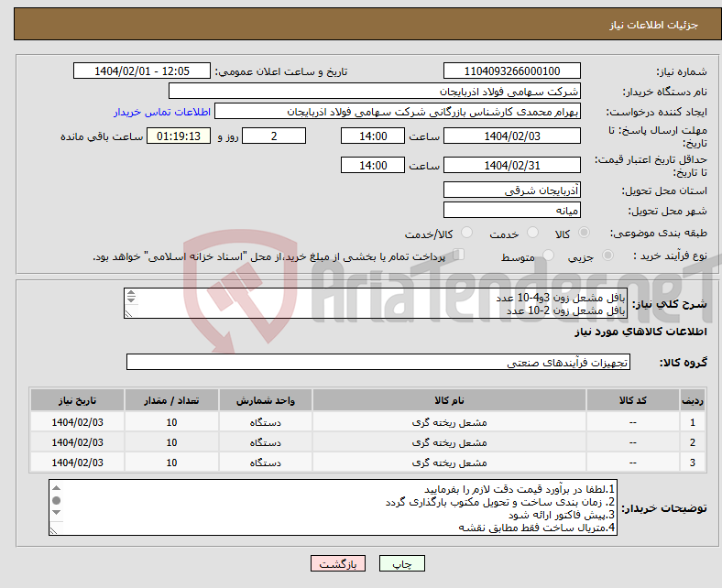The width and height of the screenshot is (722, 588).
Task: Click column header کد کالا
Action: point(633,400)
